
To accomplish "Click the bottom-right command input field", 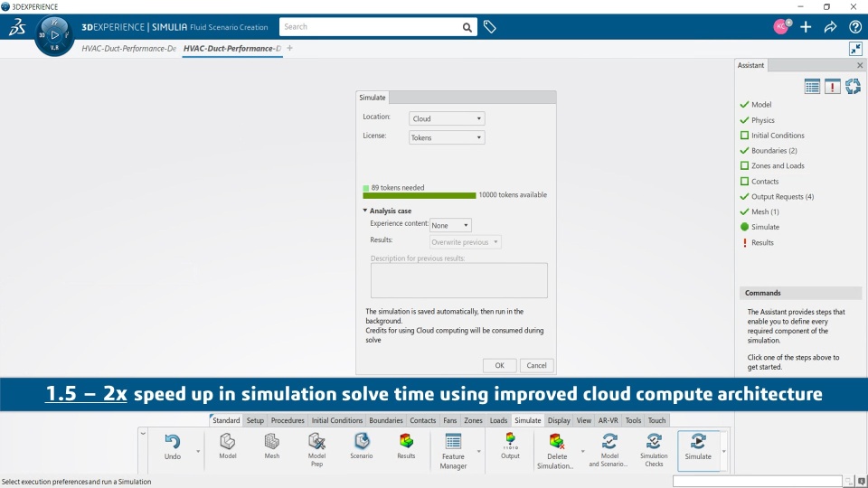I will coord(757,482).
